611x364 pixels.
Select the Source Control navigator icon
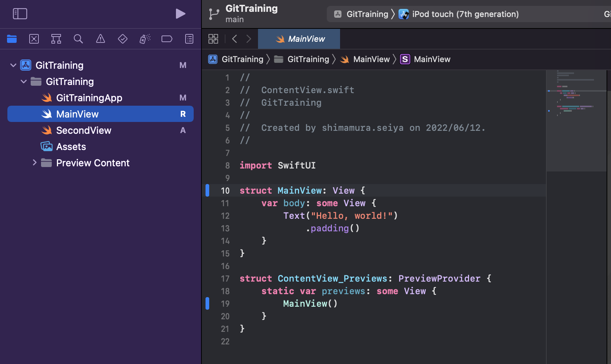[x=34, y=39]
